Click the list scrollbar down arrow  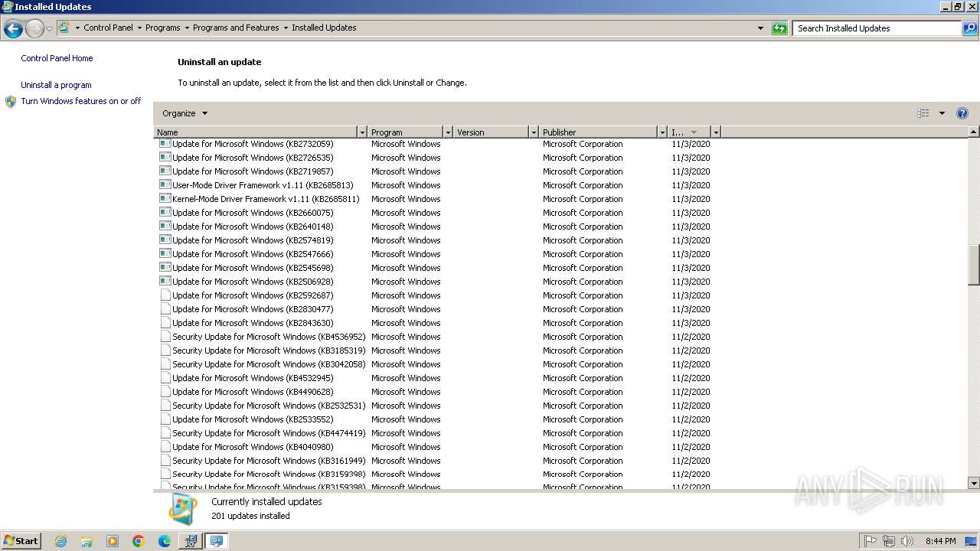[974, 483]
